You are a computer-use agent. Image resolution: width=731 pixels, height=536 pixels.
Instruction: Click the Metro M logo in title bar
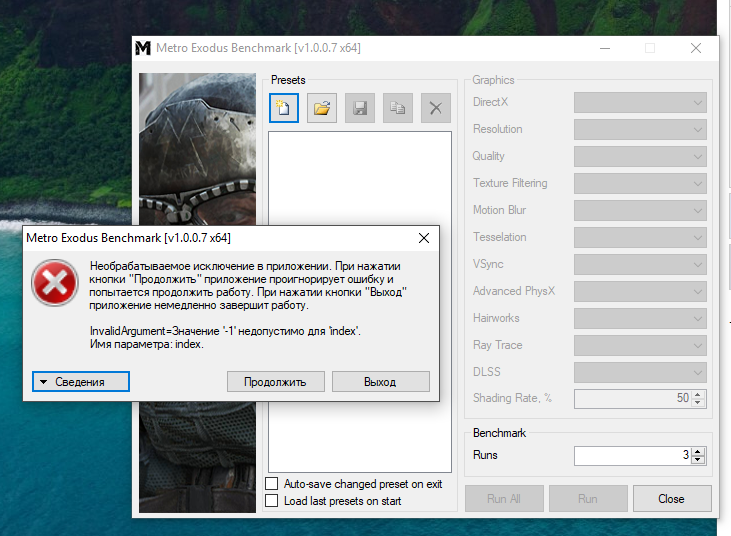pyautogui.click(x=143, y=48)
